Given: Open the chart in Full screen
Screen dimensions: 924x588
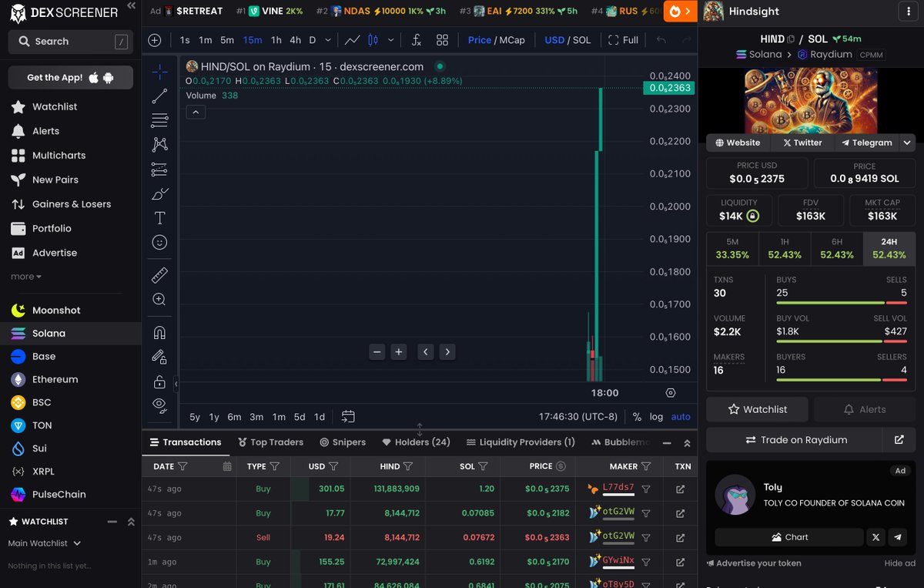Looking at the screenshot, I should coord(624,40).
